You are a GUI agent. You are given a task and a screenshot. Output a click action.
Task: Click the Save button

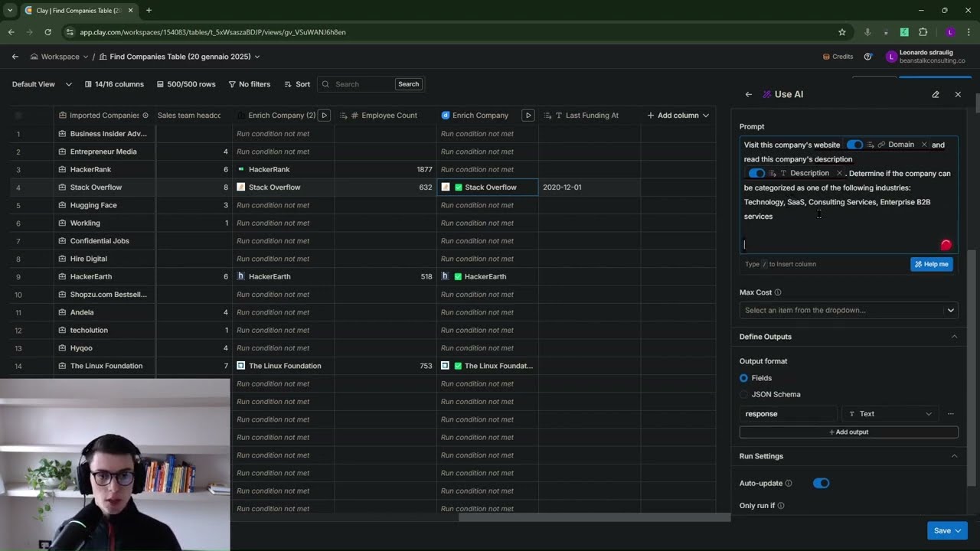(x=947, y=531)
